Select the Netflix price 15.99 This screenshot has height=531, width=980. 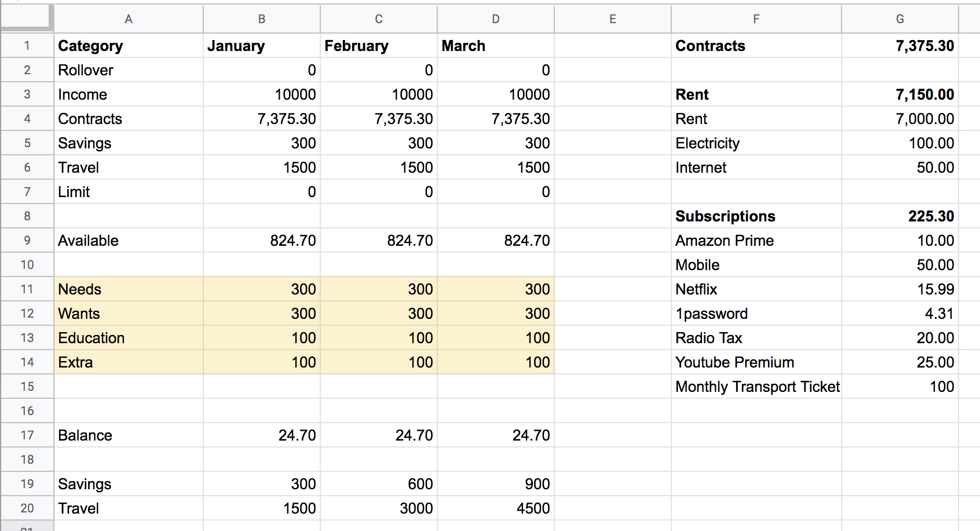pyautogui.click(x=900, y=289)
